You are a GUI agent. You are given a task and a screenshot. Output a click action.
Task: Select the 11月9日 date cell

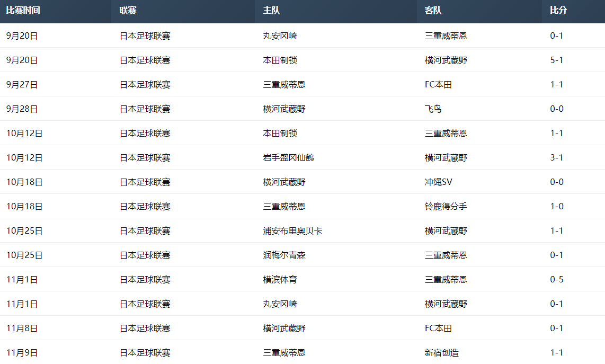[x=22, y=353]
